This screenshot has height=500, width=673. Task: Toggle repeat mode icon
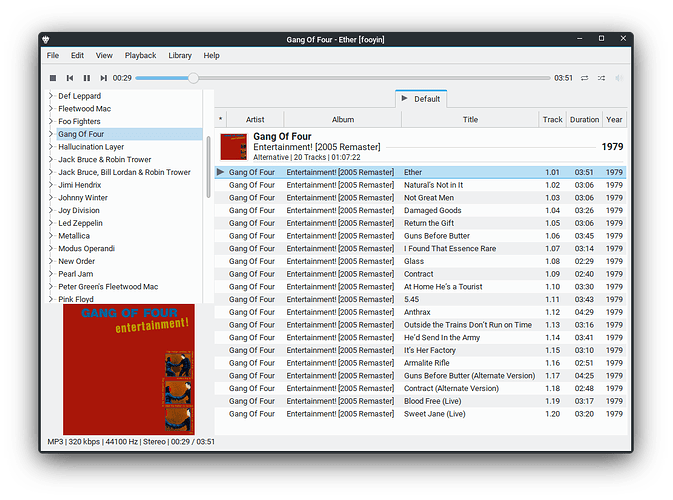coord(585,78)
